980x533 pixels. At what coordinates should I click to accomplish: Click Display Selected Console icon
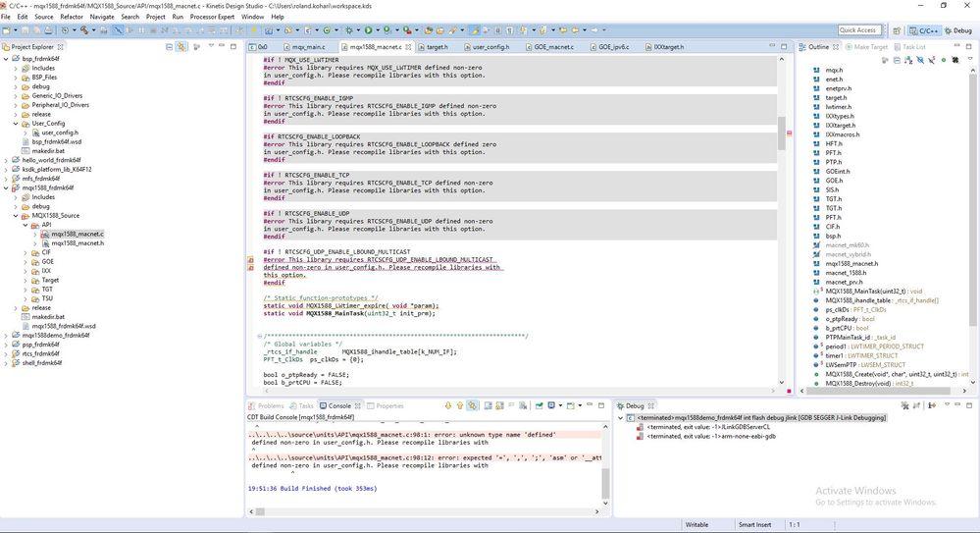tap(551, 405)
